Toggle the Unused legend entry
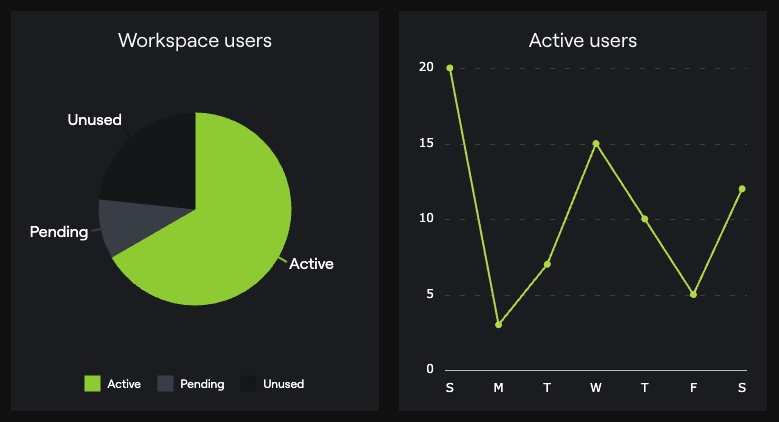Image resolution: width=779 pixels, height=422 pixels. (x=272, y=384)
